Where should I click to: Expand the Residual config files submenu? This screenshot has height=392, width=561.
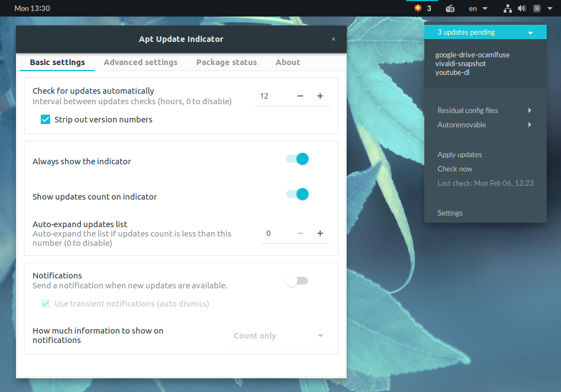coord(485,111)
